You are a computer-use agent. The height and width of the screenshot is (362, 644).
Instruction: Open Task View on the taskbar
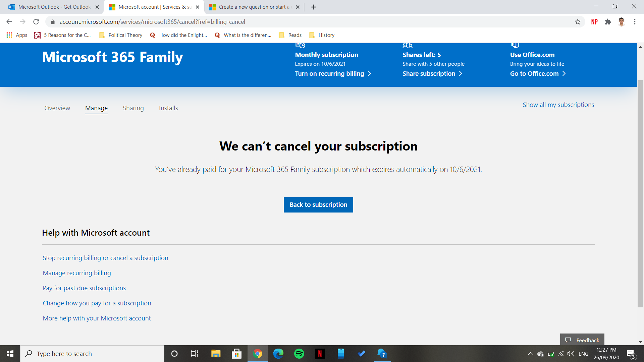coord(195,354)
